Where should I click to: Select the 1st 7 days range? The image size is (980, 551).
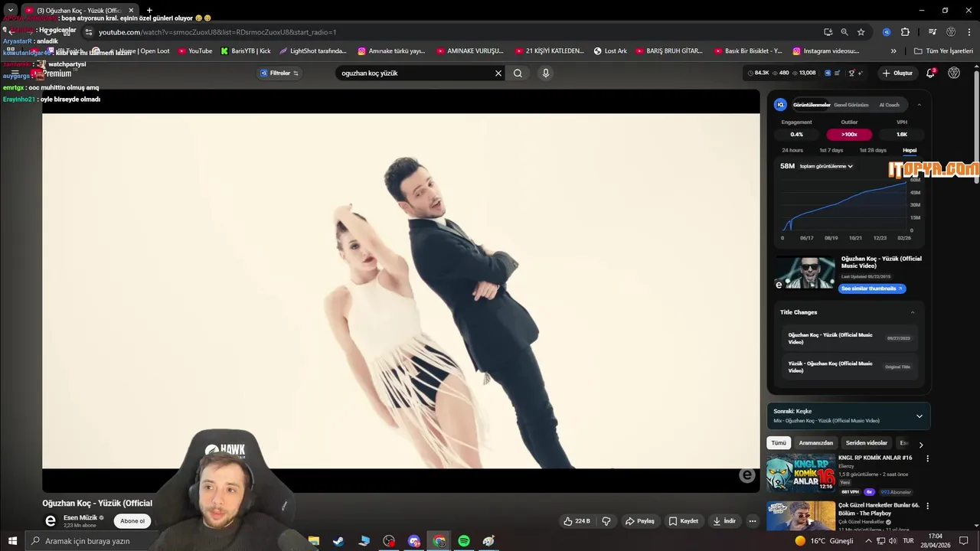pyautogui.click(x=831, y=150)
